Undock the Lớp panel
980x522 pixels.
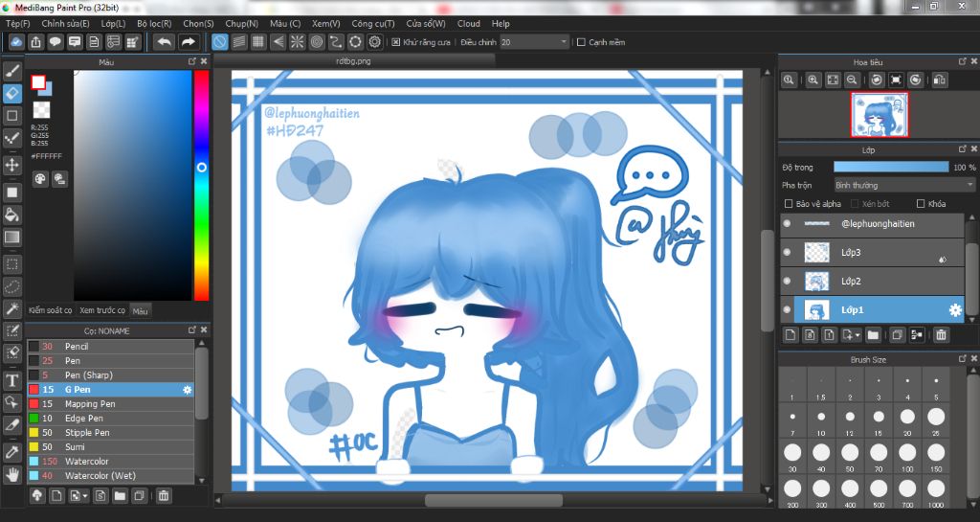coord(963,149)
